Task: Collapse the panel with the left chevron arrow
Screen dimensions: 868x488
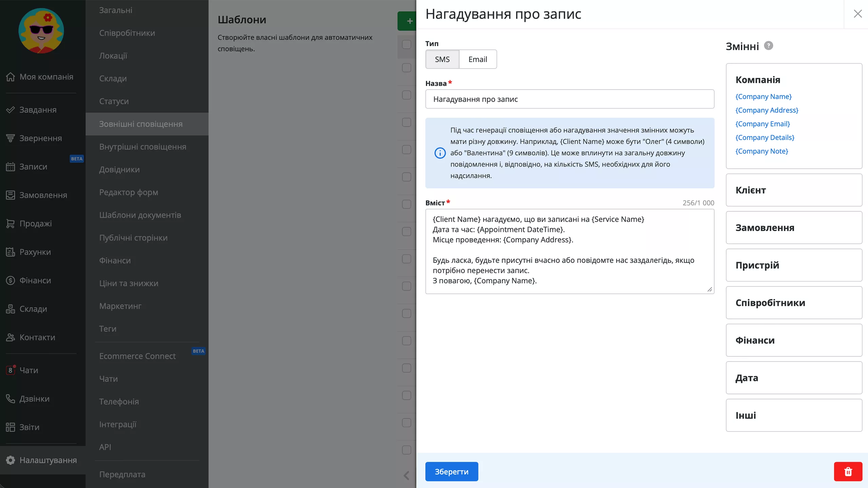Action: click(407, 475)
